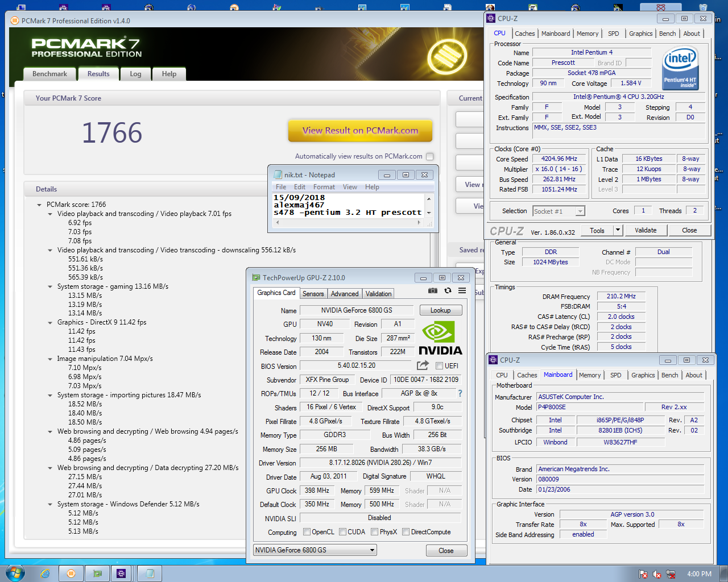Switch to the Sensors tab in GPU-Z

pos(313,294)
